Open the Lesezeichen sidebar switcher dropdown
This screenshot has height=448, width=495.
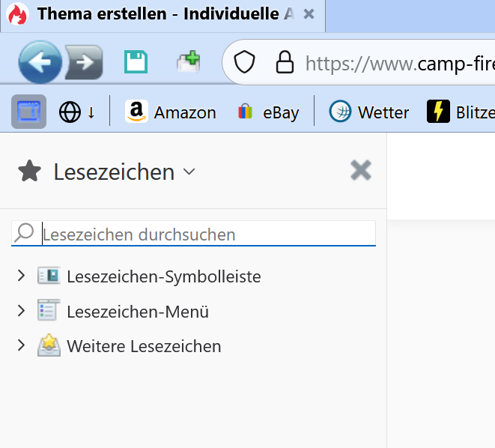point(124,172)
